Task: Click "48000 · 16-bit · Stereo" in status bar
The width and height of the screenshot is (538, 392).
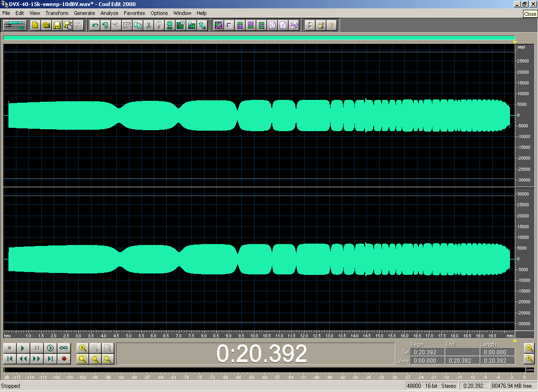Action: click(432, 386)
